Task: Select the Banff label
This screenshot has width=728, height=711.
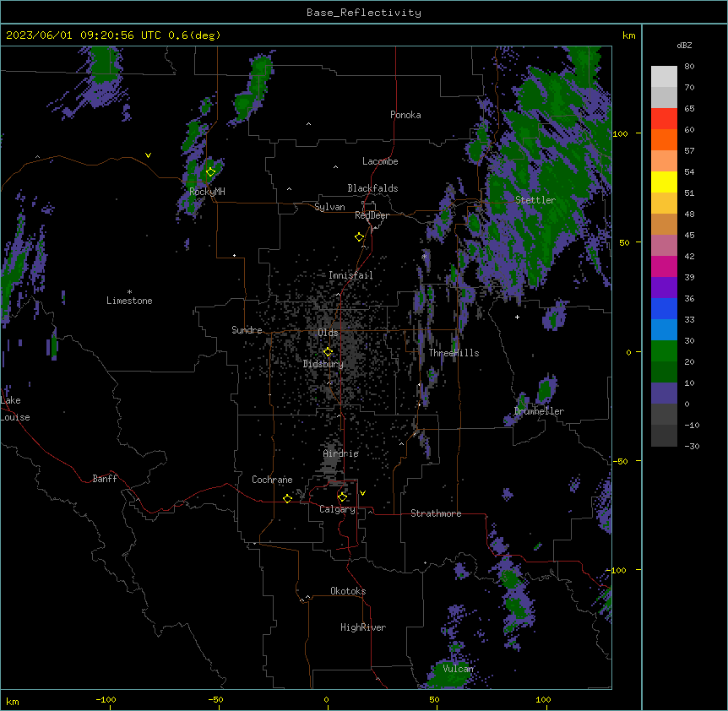Action: tap(105, 479)
